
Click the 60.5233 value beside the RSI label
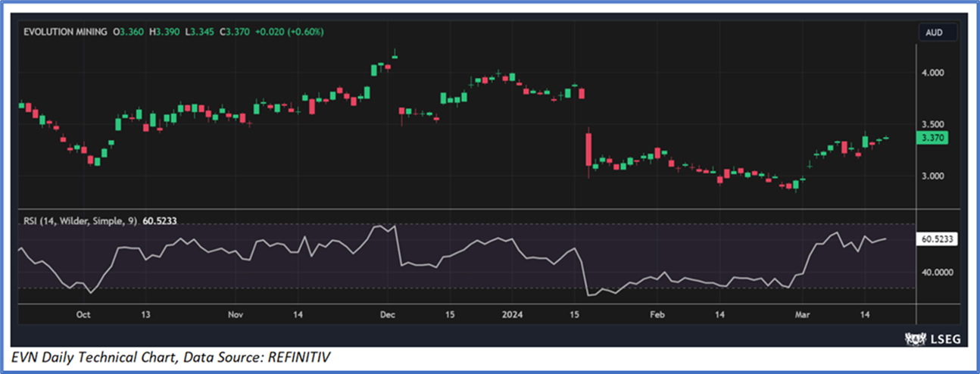[160, 221]
